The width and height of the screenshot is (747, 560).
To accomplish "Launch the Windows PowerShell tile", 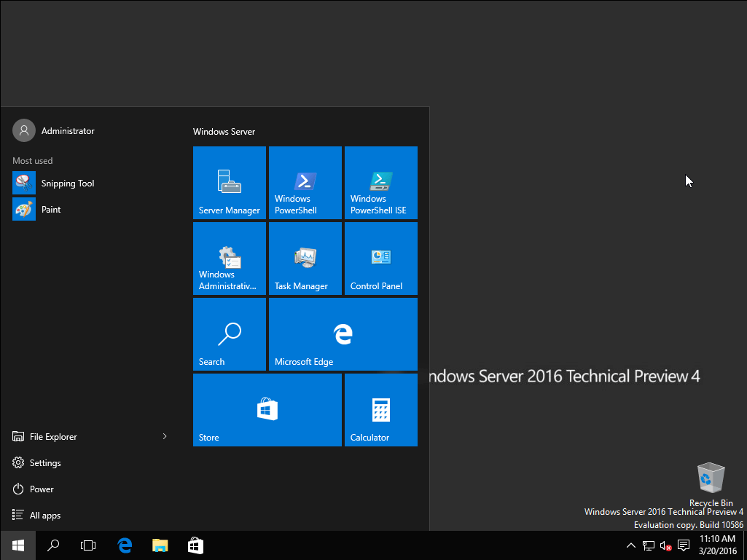I will point(305,183).
